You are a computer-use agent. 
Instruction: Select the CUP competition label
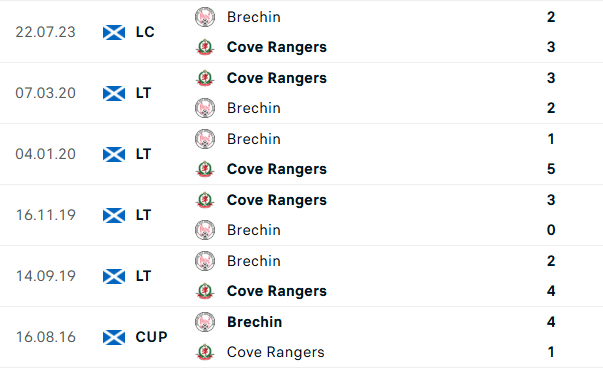[152, 337]
